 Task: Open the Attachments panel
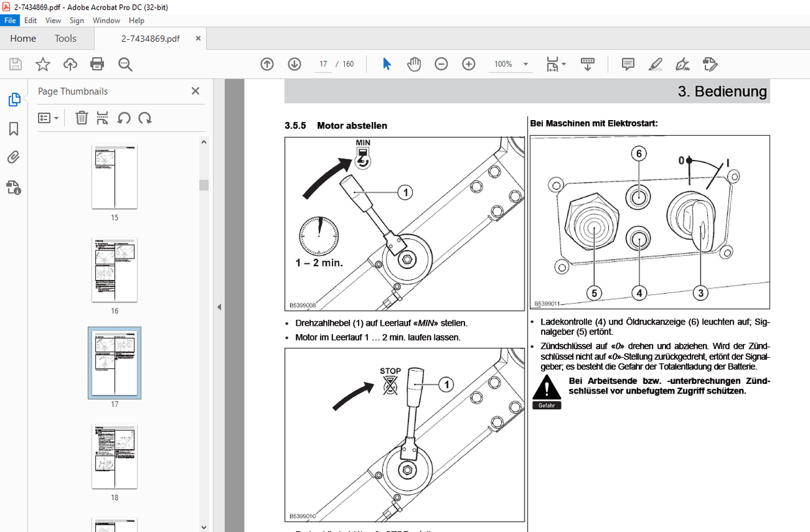pyautogui.click(x=14, y=157)
